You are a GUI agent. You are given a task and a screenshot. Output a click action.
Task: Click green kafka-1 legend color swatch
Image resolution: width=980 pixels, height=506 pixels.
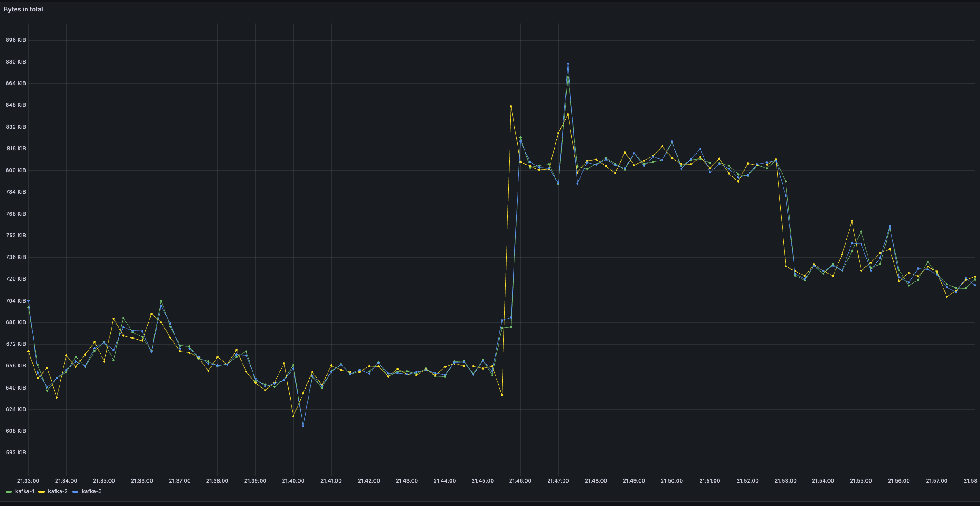point(9,491)
